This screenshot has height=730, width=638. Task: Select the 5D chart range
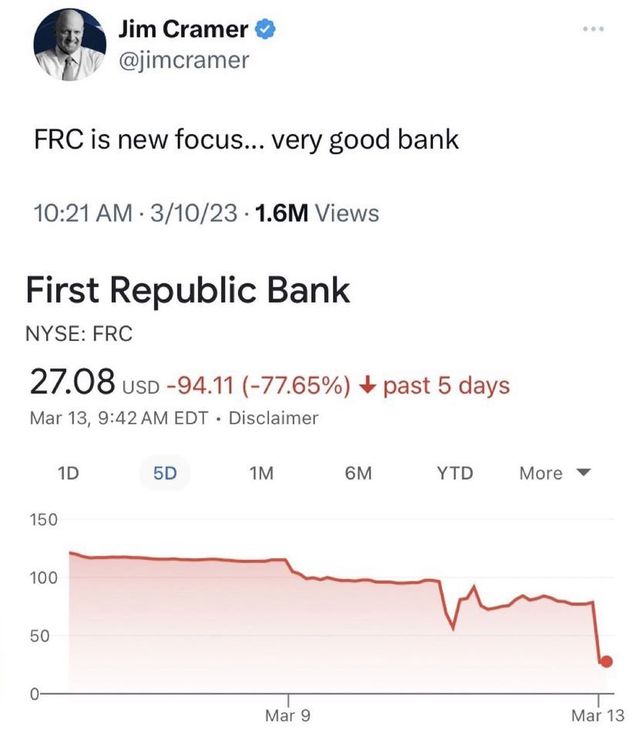pos(165,473)
